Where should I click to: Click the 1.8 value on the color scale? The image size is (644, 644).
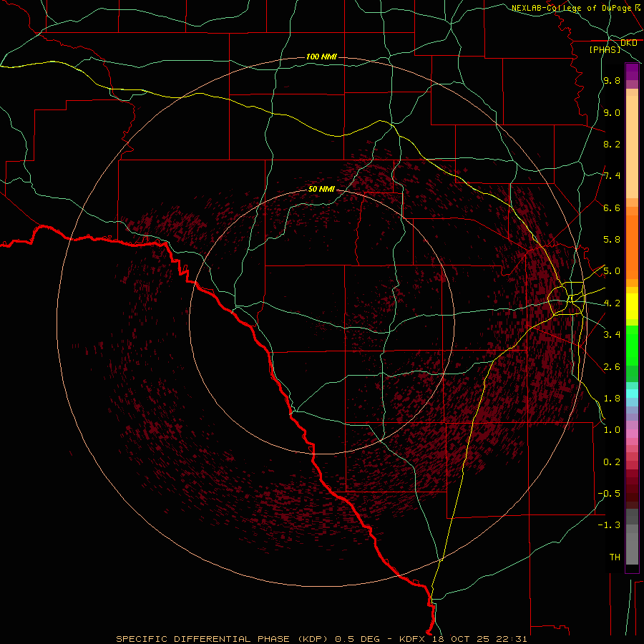(612, 399)
